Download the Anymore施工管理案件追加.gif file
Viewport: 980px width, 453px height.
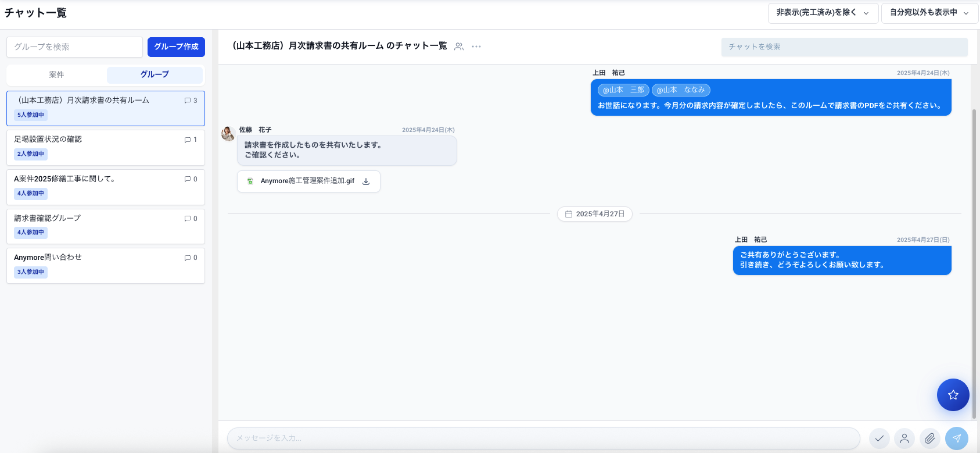tap(366, 181)
